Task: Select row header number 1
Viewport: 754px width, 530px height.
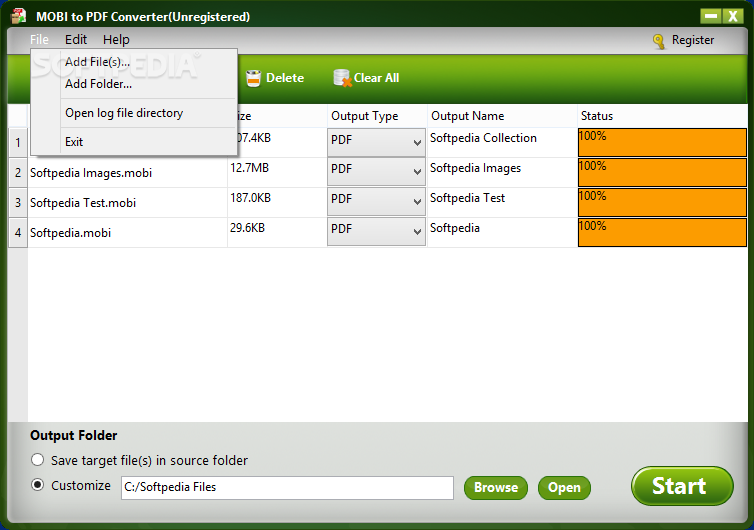Action: click(18, 142)
